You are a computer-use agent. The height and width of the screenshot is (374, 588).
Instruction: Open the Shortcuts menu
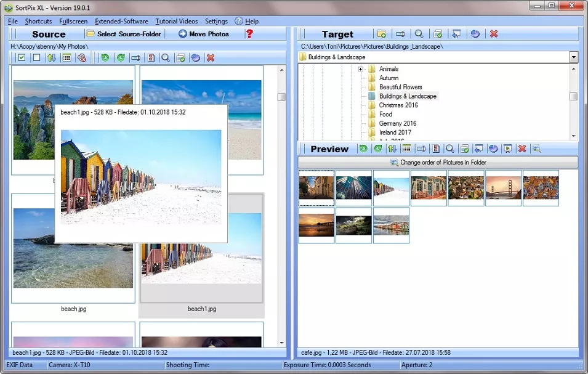click(38, 22)
